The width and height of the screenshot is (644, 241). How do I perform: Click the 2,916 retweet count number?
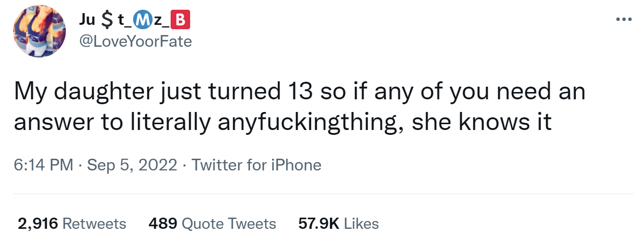click(x=38, y=223)
